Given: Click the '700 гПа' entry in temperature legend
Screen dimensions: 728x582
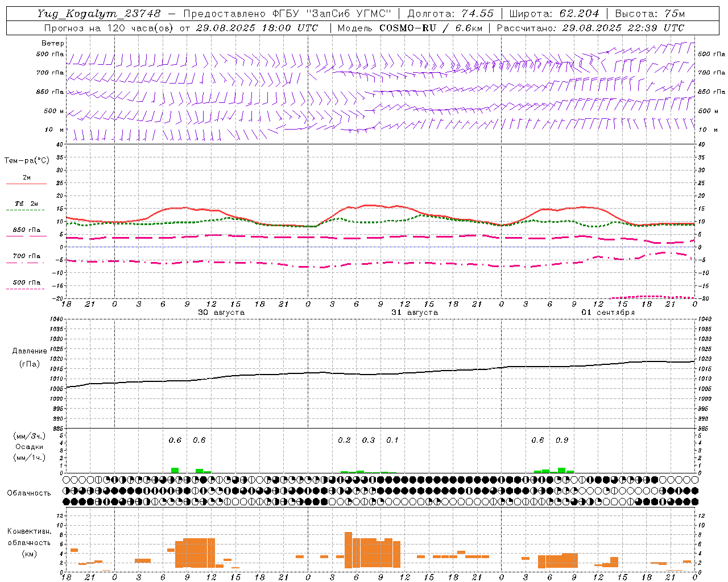Looking at the screenshot, I should pos(27,256).
